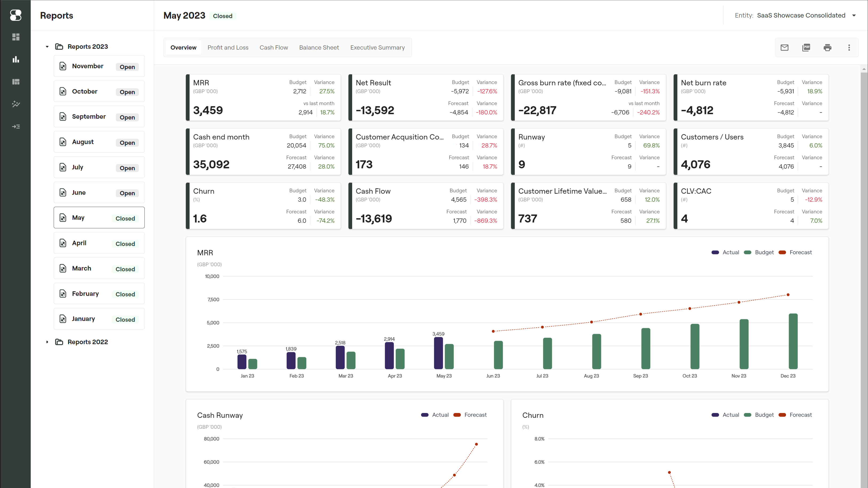The height and width of the screenshot is (488, 868).
Task: Collapse the Reports 2023 folder
Action: click(47, 46)
